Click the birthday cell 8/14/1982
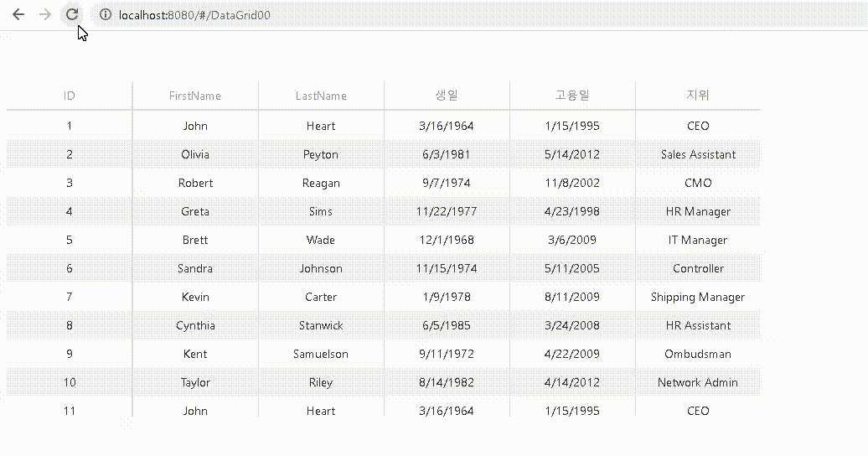The height and width of the screenshot is (456, 868). point(447,383)
